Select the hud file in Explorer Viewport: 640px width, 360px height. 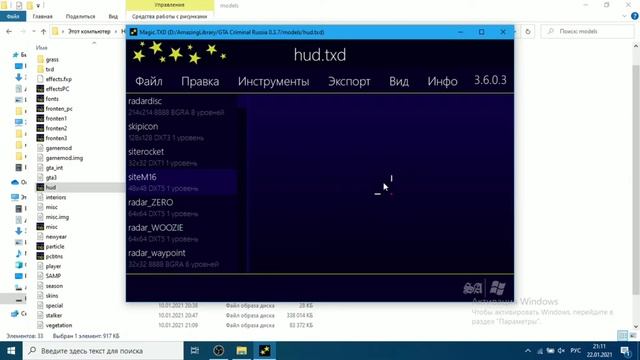(51, 187)
